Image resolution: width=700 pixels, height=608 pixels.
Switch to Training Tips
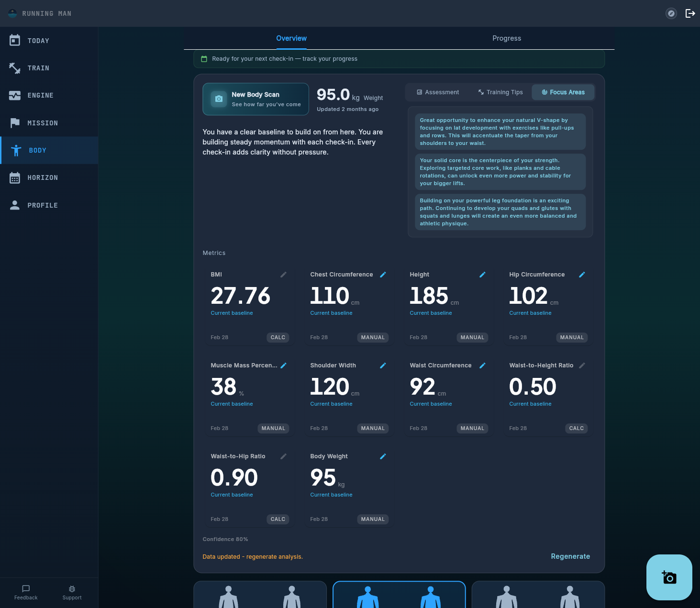click(x=500, y=92)
